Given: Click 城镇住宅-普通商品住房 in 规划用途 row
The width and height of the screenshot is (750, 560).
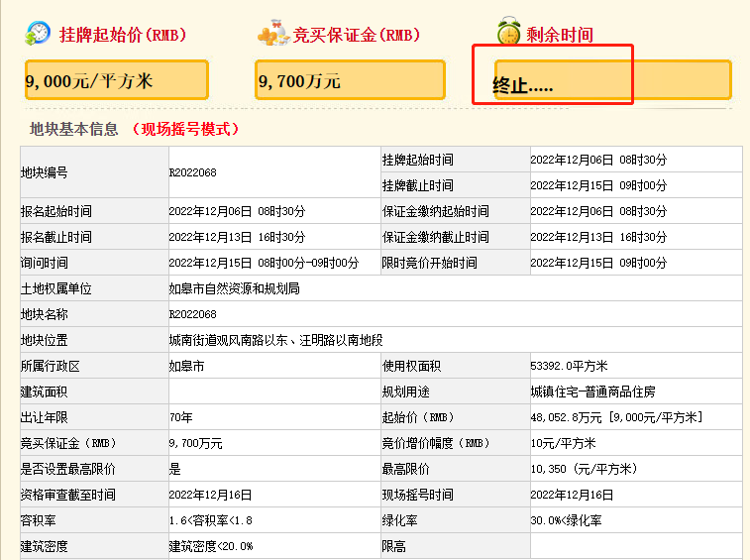Looking at the screenshot, I should 592,392.
